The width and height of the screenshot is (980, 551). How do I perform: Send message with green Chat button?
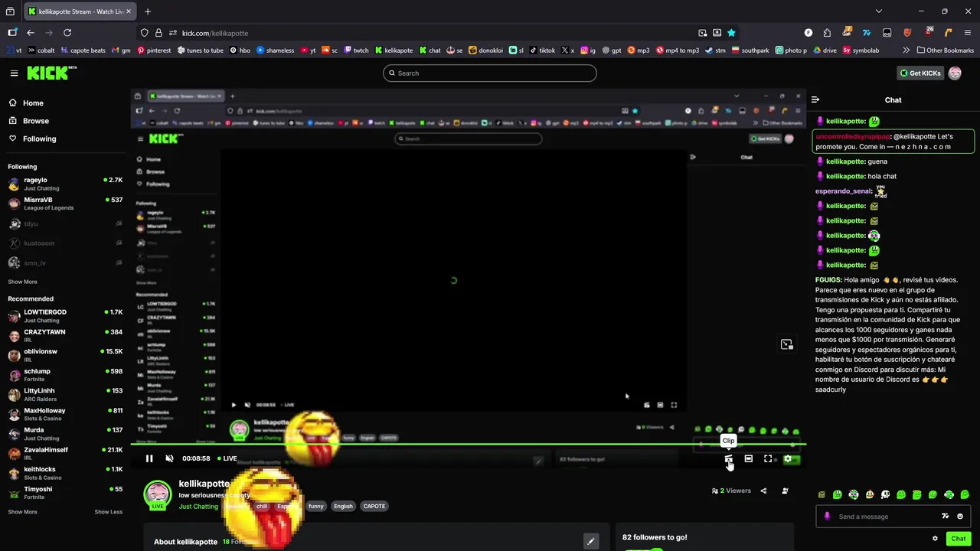[958, 539]
